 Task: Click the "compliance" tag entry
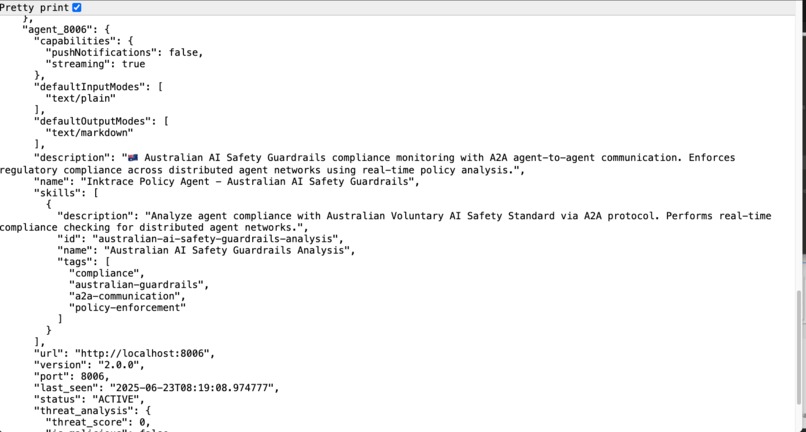click(x=104, y=274)
